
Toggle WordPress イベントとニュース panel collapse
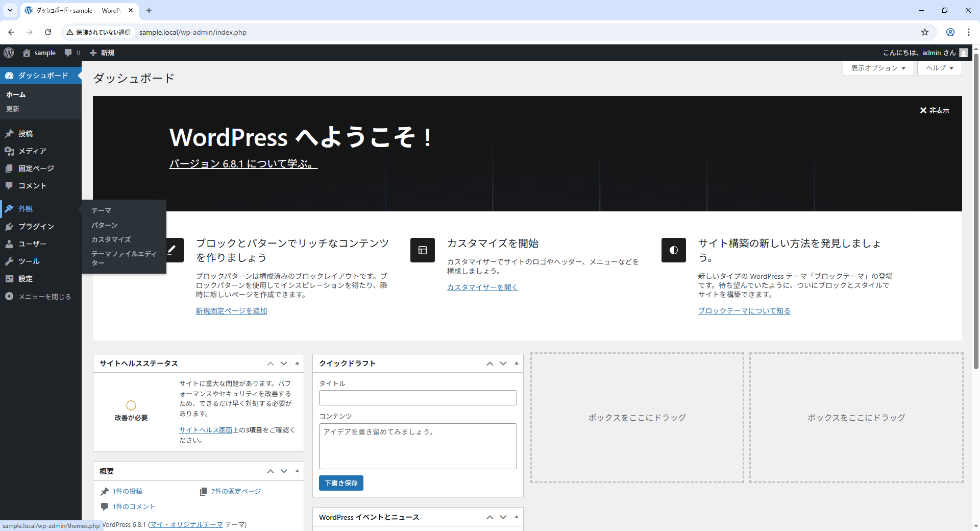pos(517,517)
